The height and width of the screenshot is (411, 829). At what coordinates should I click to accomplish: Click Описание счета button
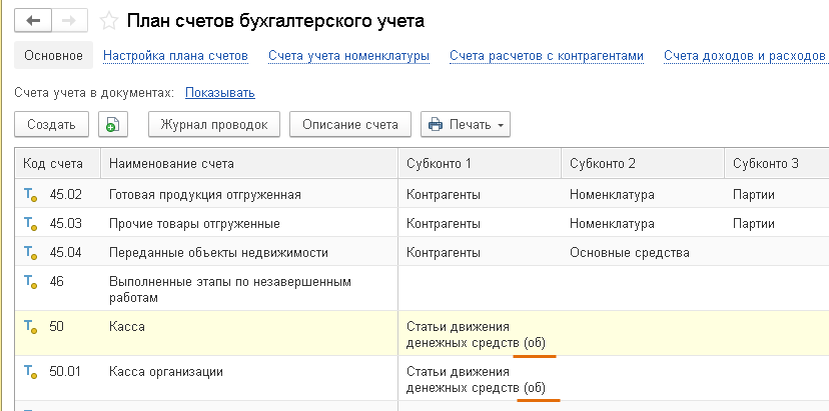pyautogui.click(x=350, y=125)
